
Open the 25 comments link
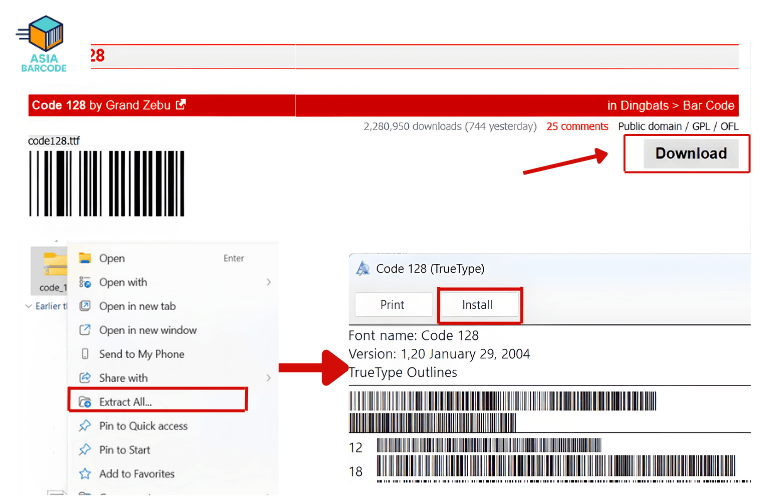pyautogui.click(x=577, y=127)
